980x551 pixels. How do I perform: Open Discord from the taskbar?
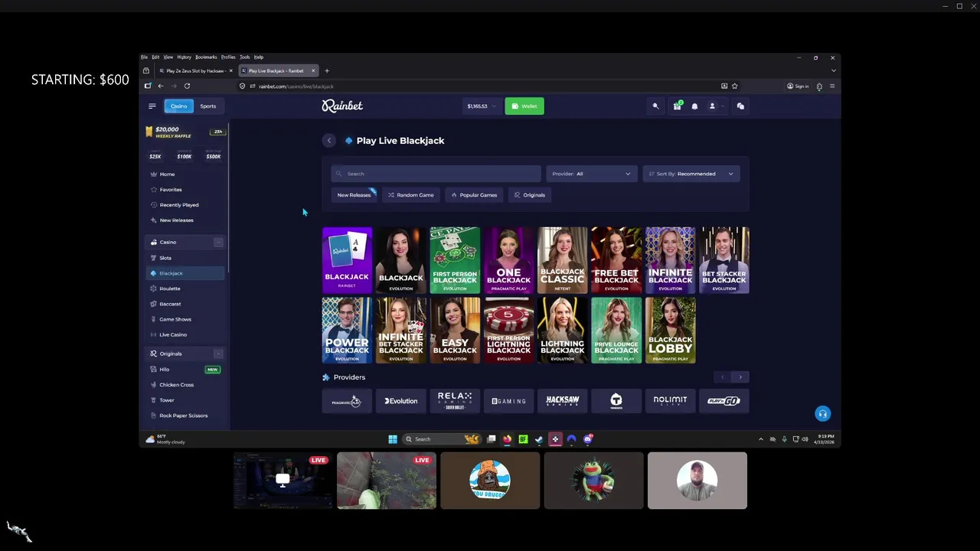[587, 439]
